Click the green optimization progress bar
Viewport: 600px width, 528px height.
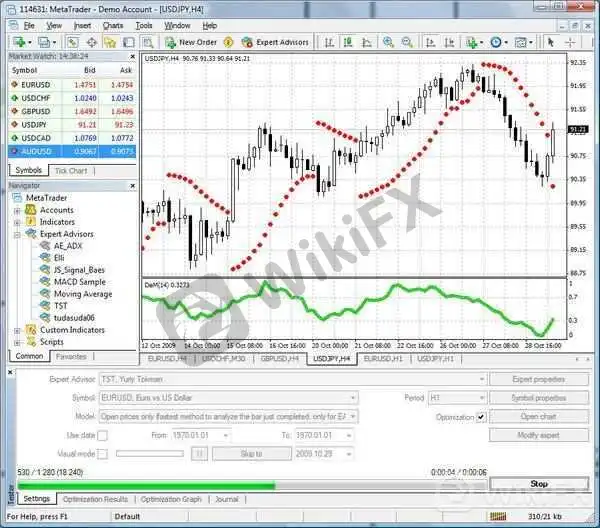click(147, 486)
